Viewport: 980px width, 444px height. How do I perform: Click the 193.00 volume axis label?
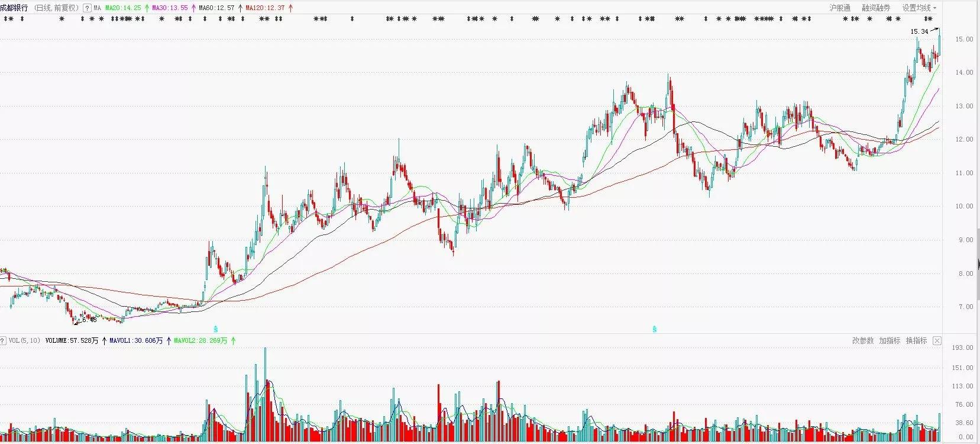[x=962, y=348]
